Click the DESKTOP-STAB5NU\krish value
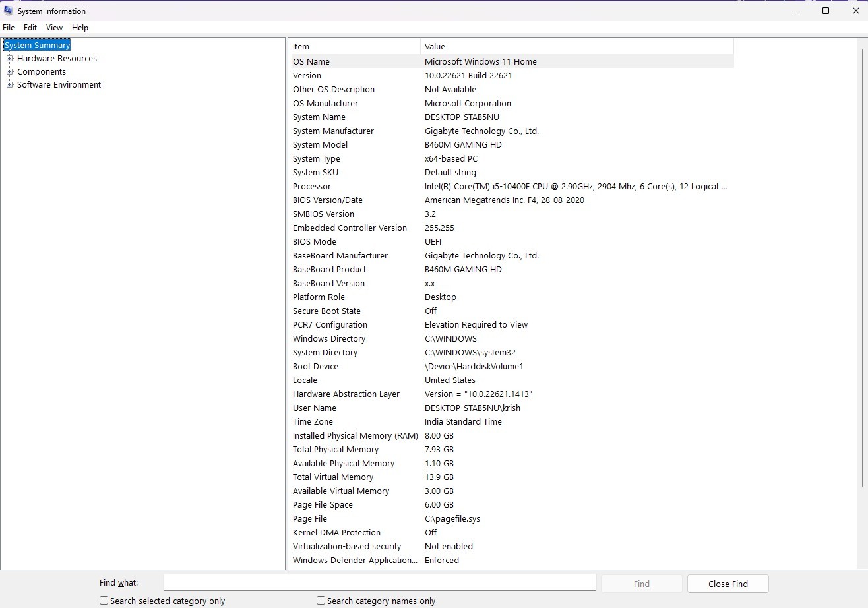 click(x=472, y=408)
